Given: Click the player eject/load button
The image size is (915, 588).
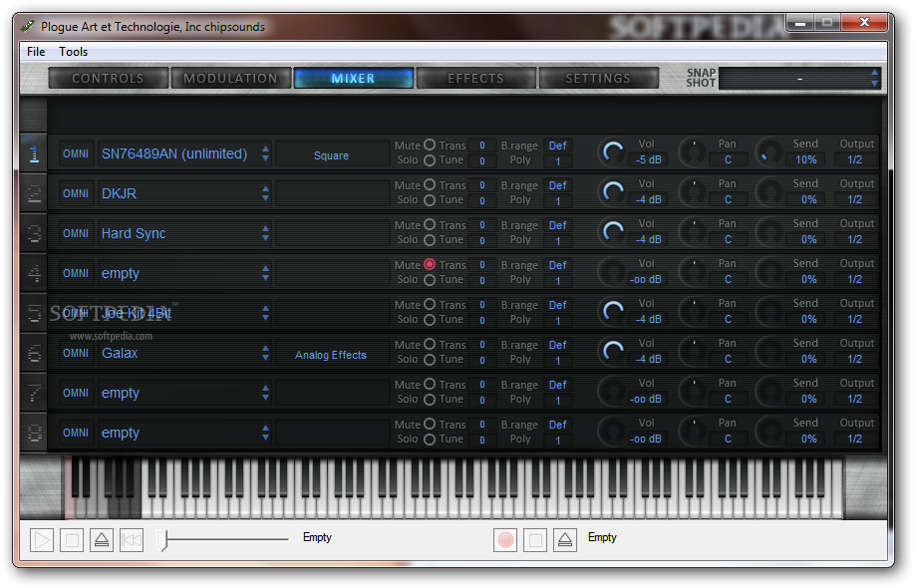Looking at the screenshot, I should (x=102, y=540).
